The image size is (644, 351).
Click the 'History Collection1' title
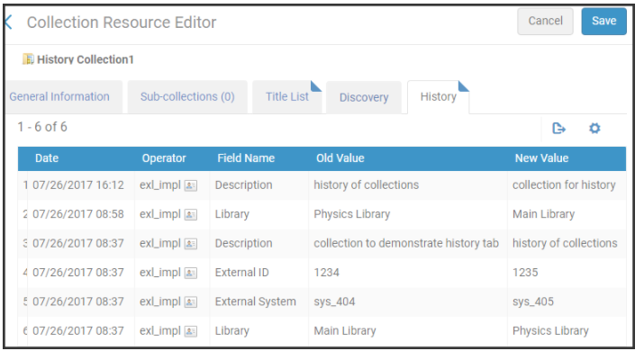pyautogui.click(x=86, y=59)
